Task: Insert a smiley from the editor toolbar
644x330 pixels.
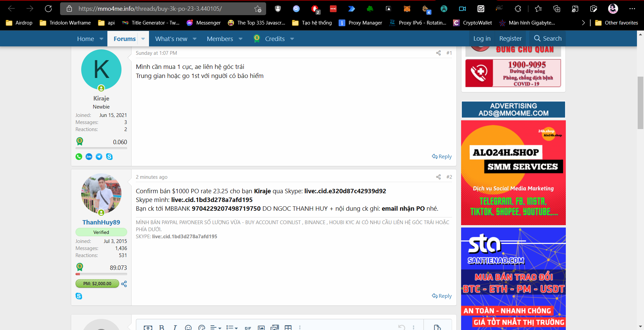Action: (188, 328)
